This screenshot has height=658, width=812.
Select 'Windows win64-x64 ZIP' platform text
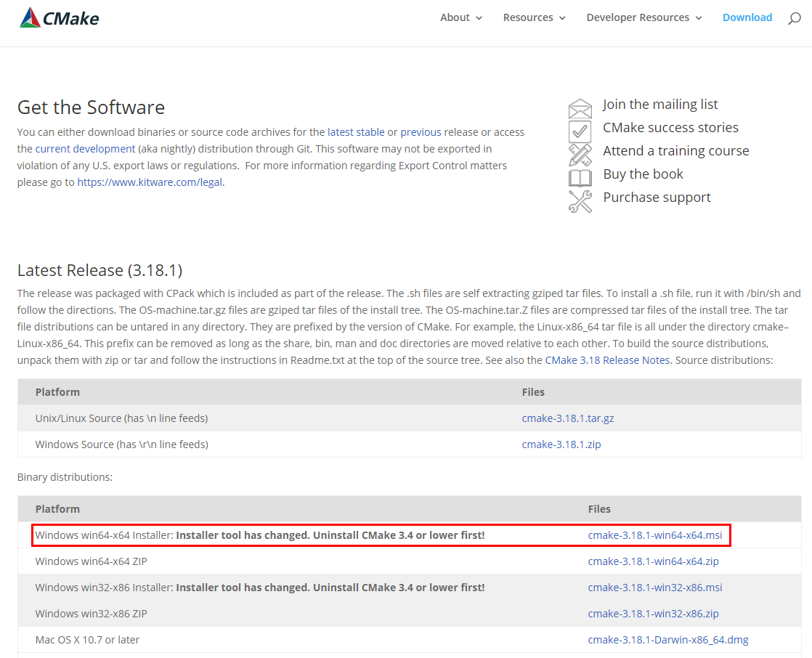coord(91,561)
